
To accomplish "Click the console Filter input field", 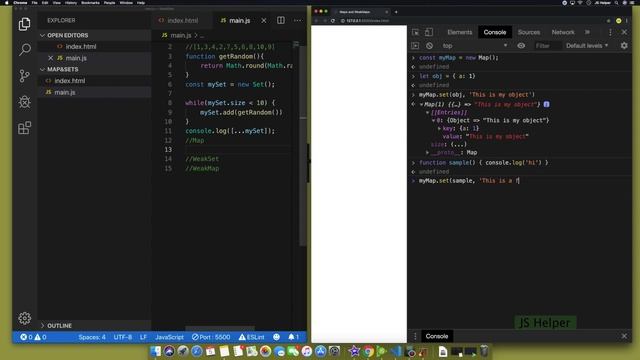I will click(x=547, y=46).
